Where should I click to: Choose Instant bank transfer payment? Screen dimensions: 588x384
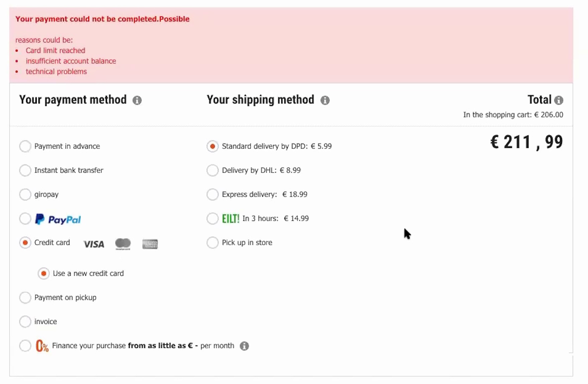(x=25, y=170)
